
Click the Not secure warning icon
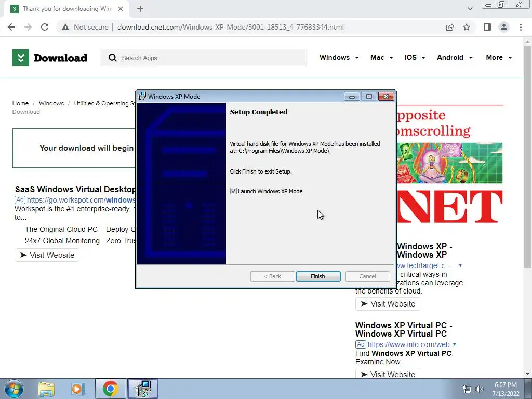click(x=65, y=27)
